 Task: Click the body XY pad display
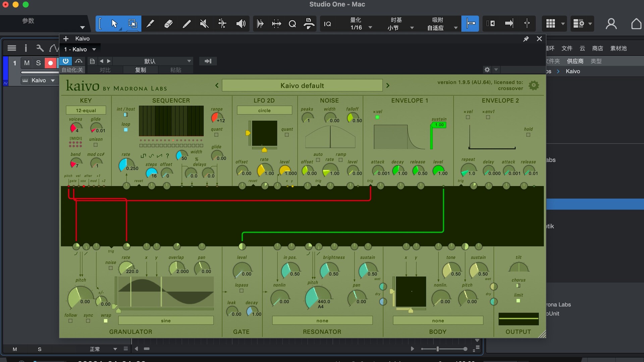[x=411, y=291]
